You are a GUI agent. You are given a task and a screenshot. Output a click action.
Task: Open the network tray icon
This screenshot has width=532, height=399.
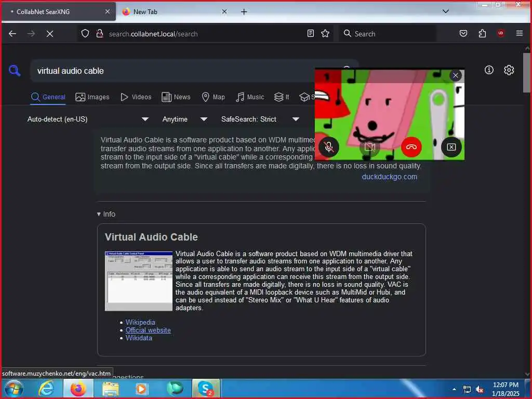pyautogui.click(x=467, y=390)
